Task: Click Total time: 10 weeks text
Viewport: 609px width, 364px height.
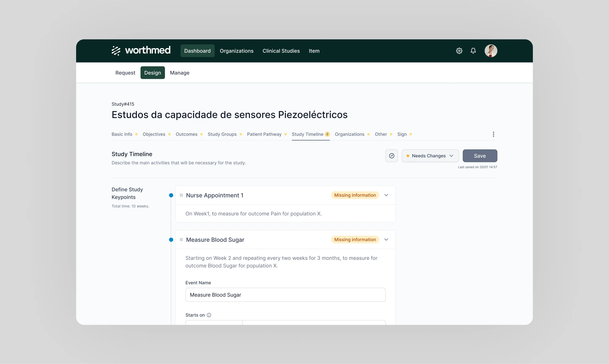Action: click(x=130, y=206)
